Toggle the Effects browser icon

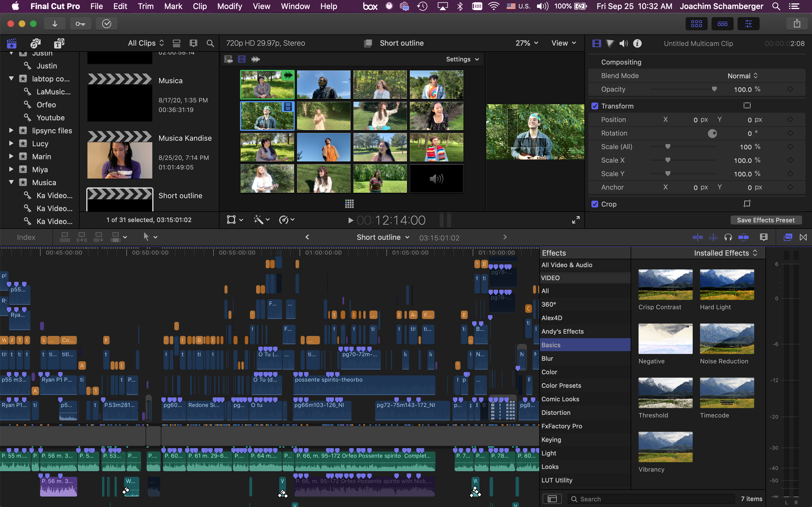[787, 237]
